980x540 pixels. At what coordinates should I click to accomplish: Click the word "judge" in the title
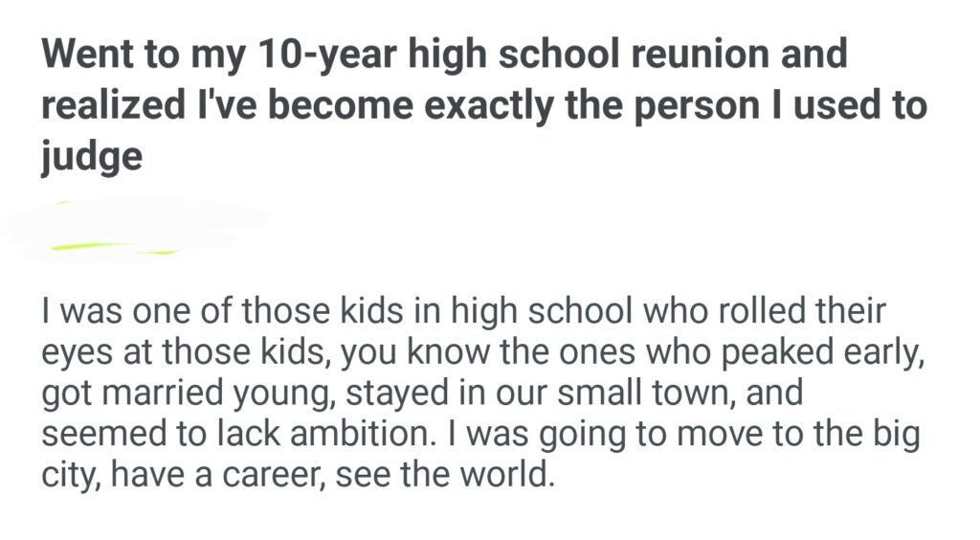[91, 155]
